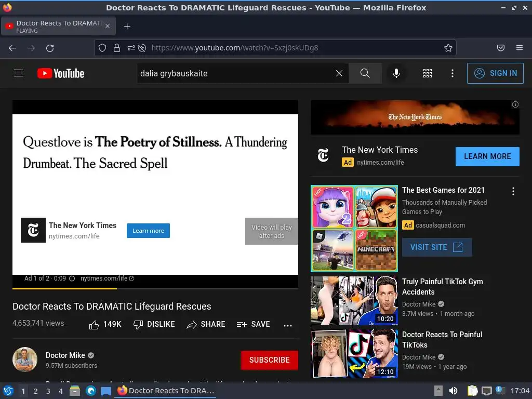The height and width of the screenshot is (399, 532).
Task: Open the Doctor Mike channel name link
Action: (x=65, y=355)
